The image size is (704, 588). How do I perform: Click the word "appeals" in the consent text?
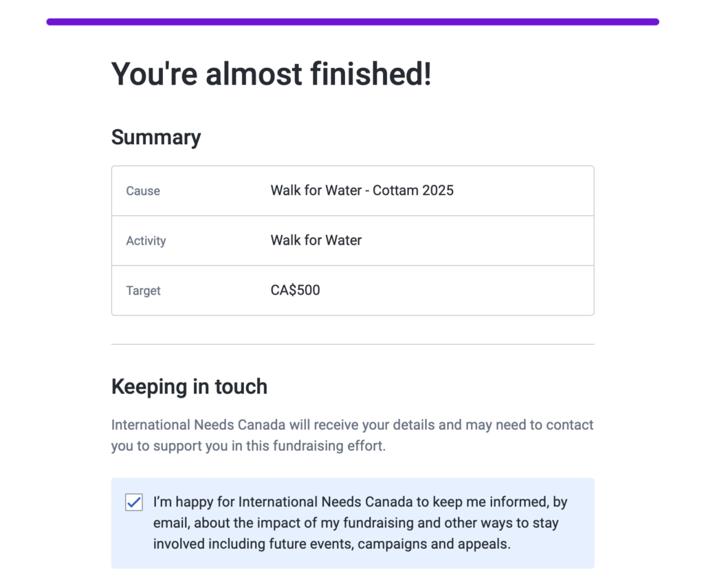click(x=487, y=544)
